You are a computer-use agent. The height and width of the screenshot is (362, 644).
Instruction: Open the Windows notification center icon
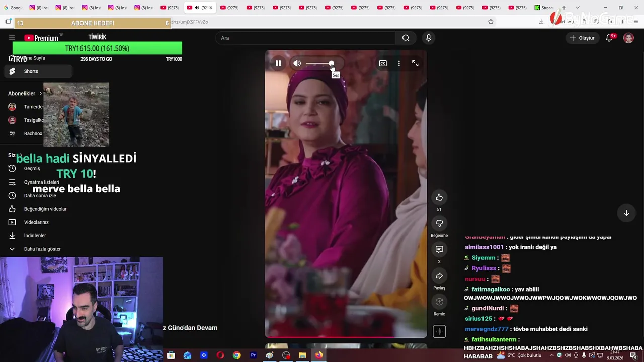(634, 355)
